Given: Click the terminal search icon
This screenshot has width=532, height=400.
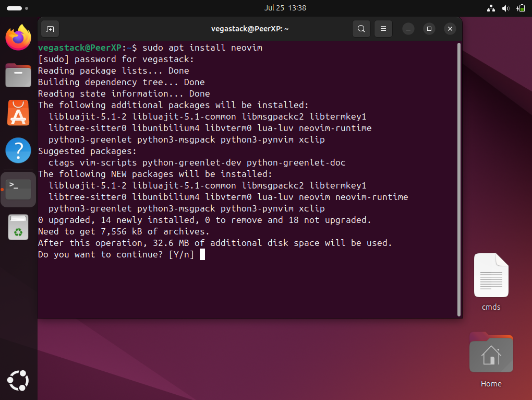Looking at the screenshot, I should (x=361, y=29).
